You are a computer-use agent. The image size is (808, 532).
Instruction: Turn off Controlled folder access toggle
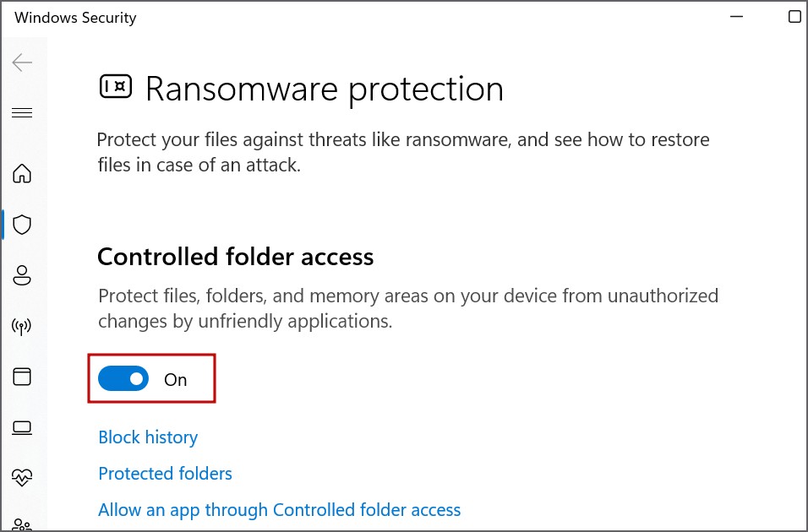pos(123,379)
